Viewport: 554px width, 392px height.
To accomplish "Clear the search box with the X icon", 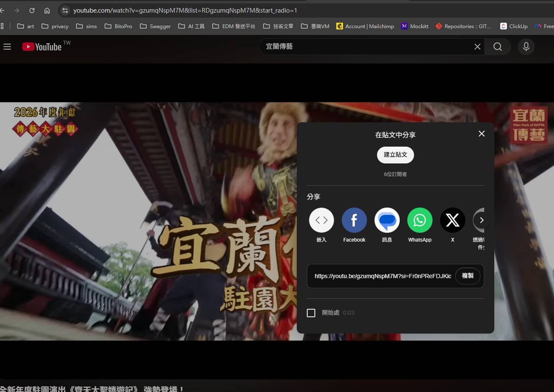I will (x=477, y=47).
